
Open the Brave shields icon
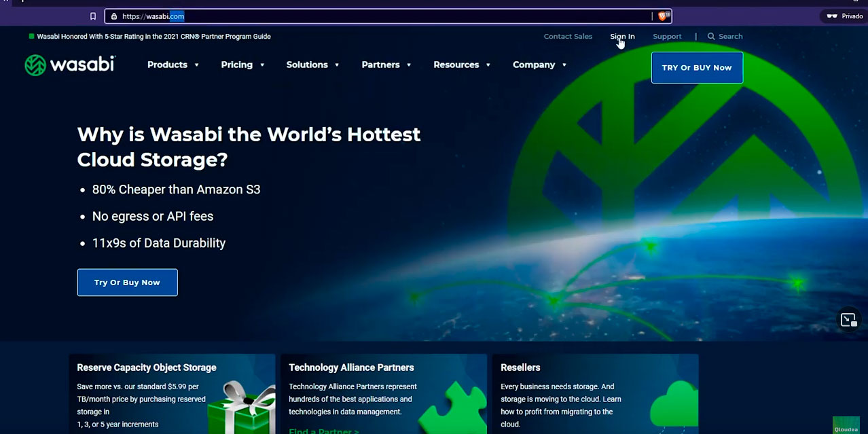pyautogui.click(x=663, y=16)
